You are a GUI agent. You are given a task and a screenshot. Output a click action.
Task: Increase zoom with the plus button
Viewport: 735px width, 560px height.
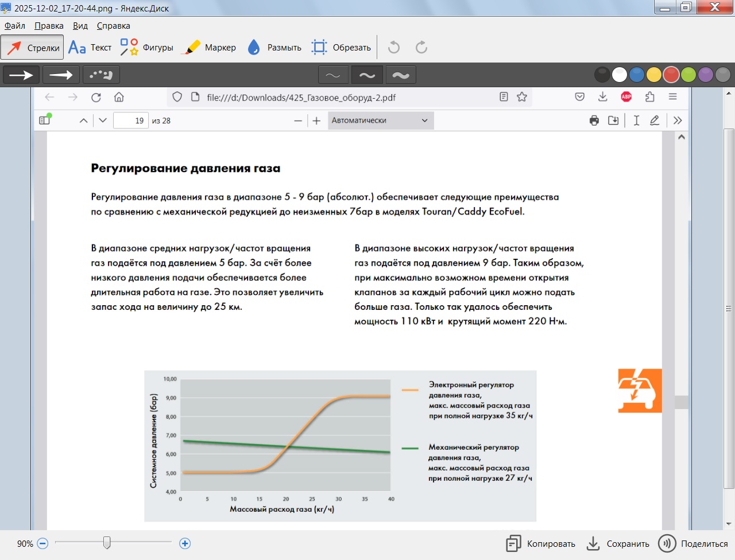point(185,543)
